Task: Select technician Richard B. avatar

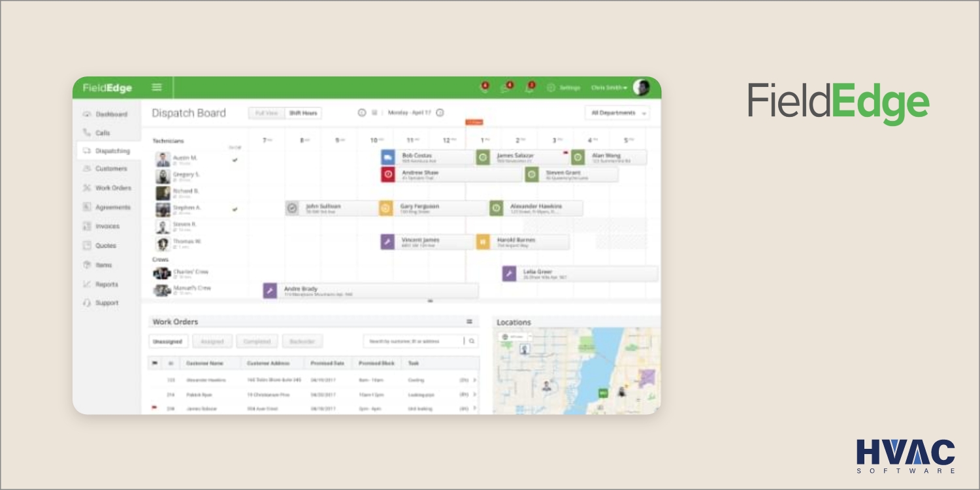Action: tap(163, 193)
